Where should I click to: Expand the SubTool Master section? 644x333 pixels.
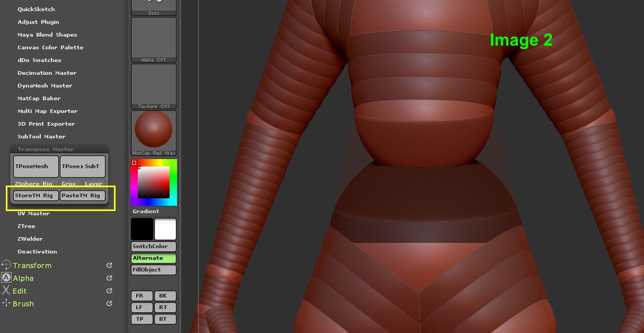pos(41,136)
